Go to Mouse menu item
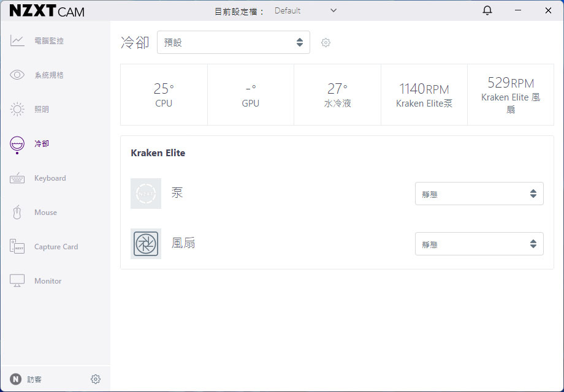Viewport: 564px width, 392px height. 46,213
